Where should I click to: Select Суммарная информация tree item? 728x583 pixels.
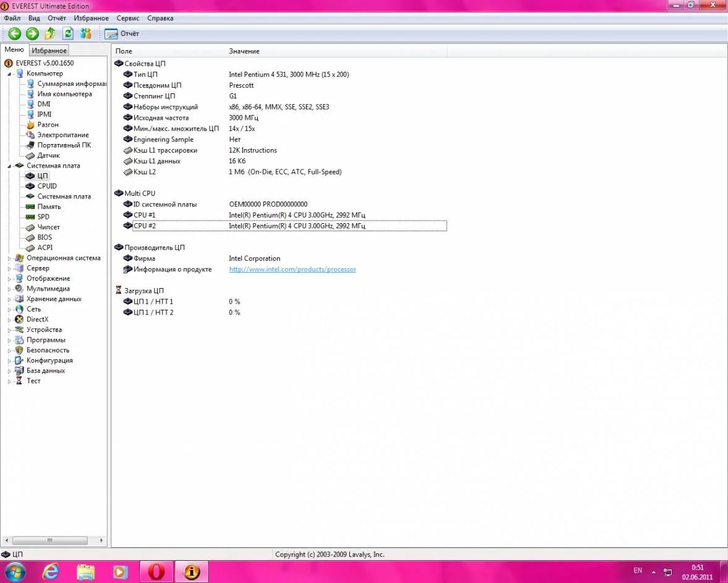(72, 83)
